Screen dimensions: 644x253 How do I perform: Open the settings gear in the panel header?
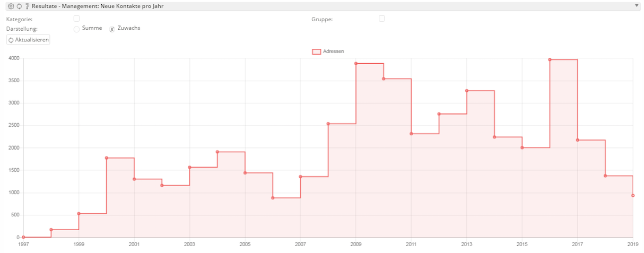[x=11, y=6]
